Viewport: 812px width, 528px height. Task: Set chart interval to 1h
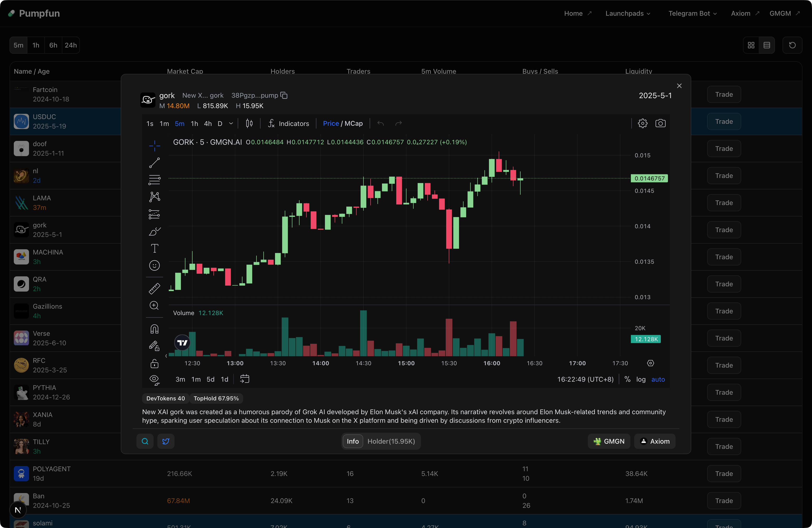[x=194, y=124]
